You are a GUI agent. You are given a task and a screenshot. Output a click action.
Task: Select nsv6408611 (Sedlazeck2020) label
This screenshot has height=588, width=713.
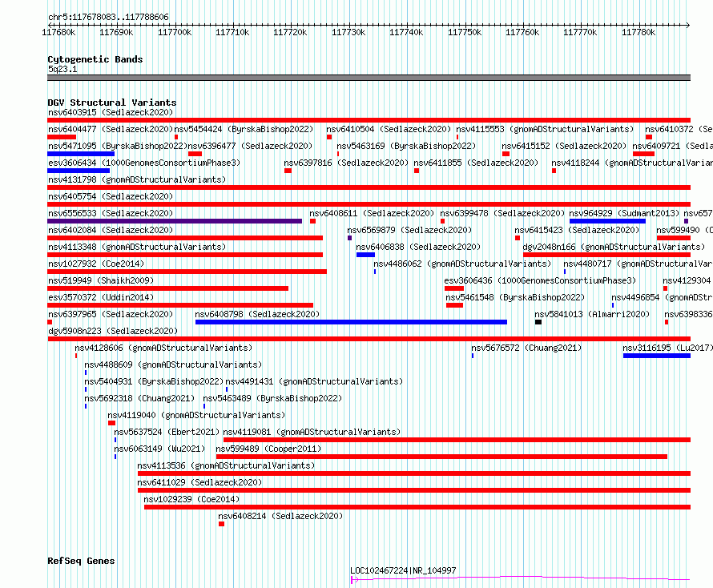tap(372, 213)
